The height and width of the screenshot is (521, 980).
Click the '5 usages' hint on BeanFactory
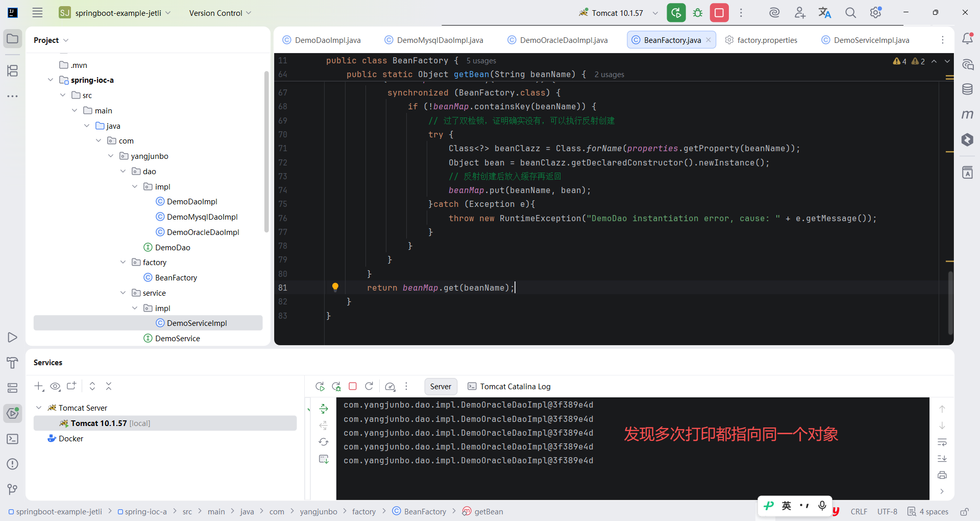click(481, 61)
